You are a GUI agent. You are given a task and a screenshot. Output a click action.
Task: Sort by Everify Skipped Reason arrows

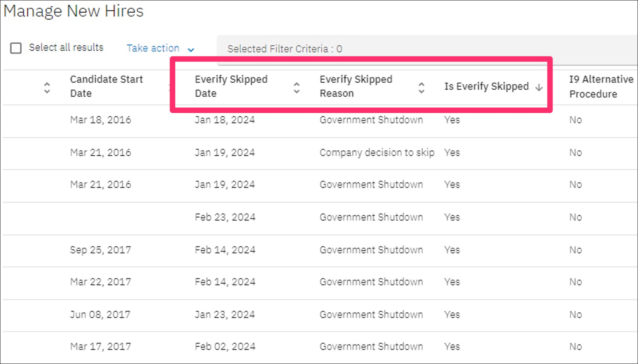coord(421,88)
